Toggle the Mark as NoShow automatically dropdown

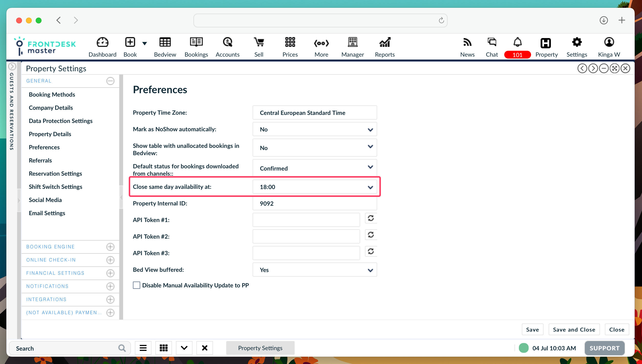click(370, 129)
